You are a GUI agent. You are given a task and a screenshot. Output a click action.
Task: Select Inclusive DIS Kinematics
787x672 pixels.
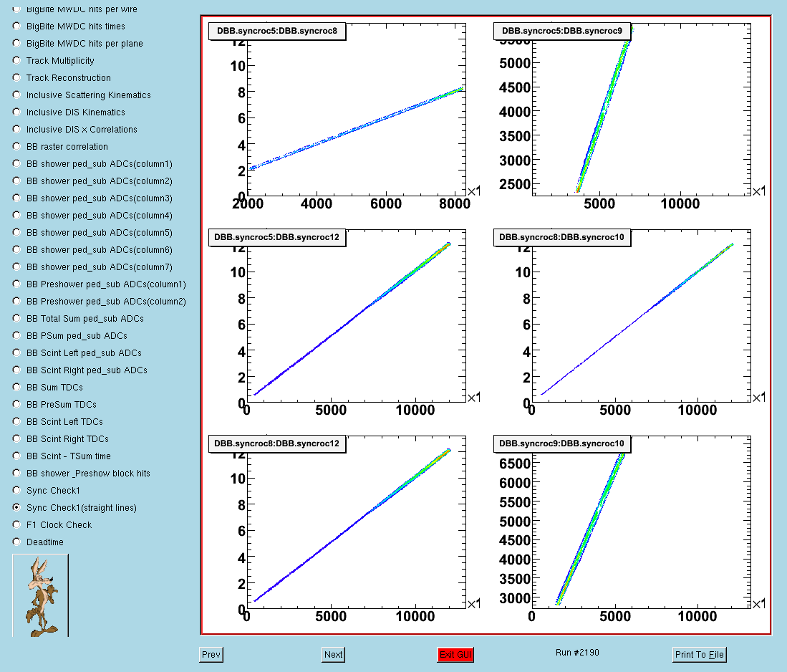[16, 112]
